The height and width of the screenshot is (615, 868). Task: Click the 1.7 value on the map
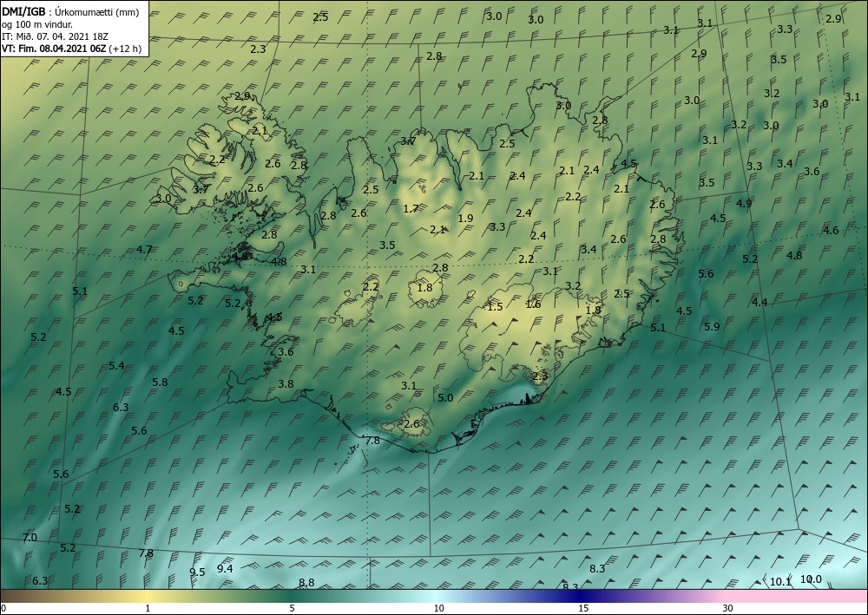coord(411,208)
